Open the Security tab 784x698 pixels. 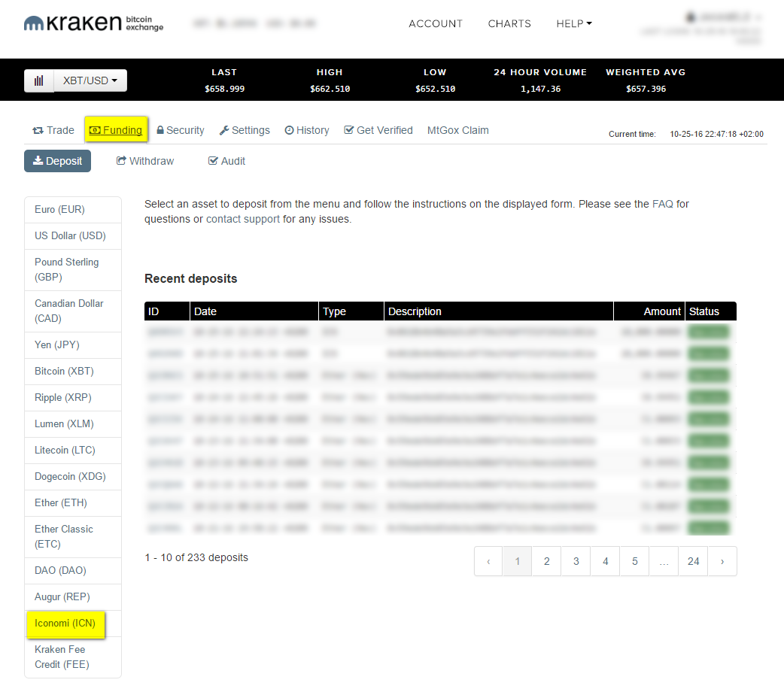pos(181,130)
